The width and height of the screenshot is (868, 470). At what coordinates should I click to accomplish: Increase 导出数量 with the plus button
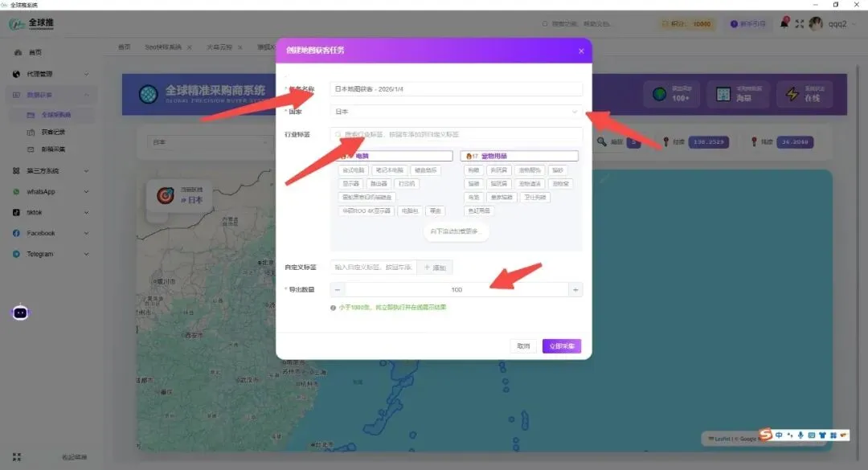coord(575,289)
